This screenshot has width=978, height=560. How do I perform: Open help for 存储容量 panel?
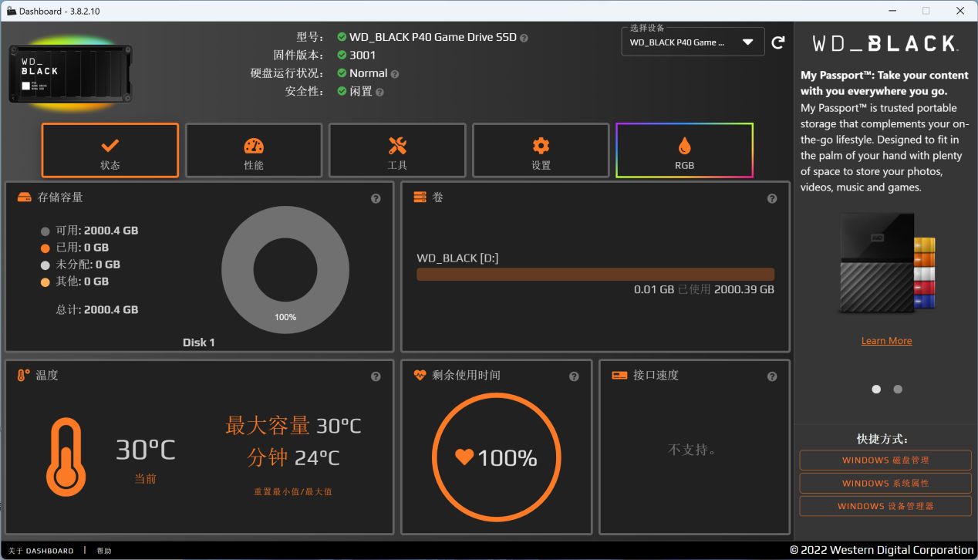376,199
